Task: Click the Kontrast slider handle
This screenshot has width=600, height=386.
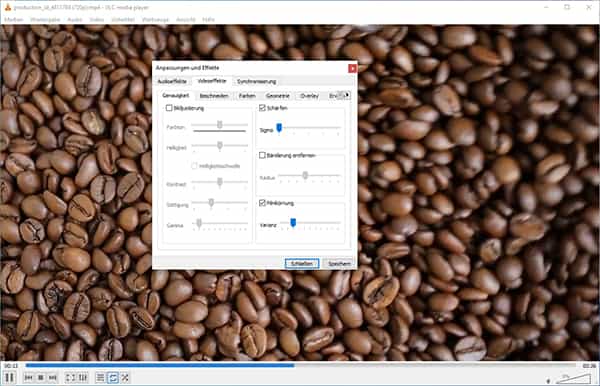Action: pos(220,182)
